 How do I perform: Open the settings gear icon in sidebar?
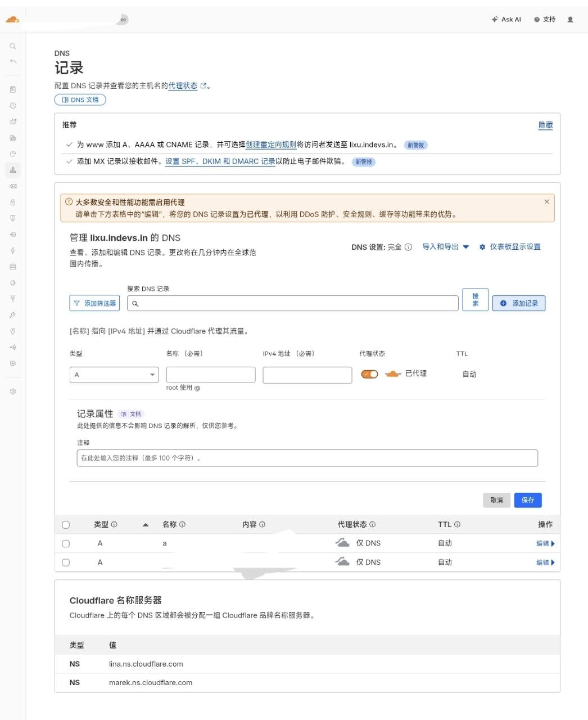[x=13, y=391]
